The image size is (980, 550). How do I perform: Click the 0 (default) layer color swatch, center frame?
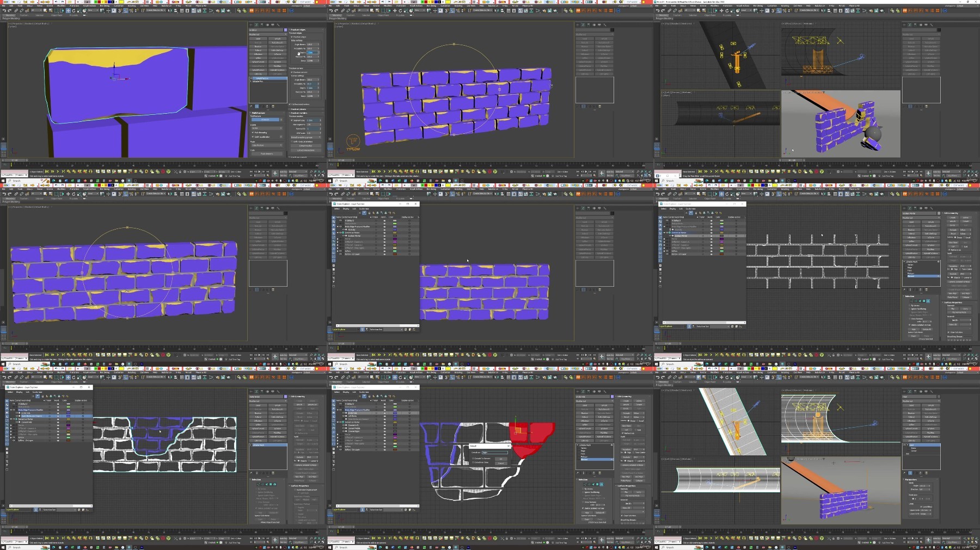[394, 221]
